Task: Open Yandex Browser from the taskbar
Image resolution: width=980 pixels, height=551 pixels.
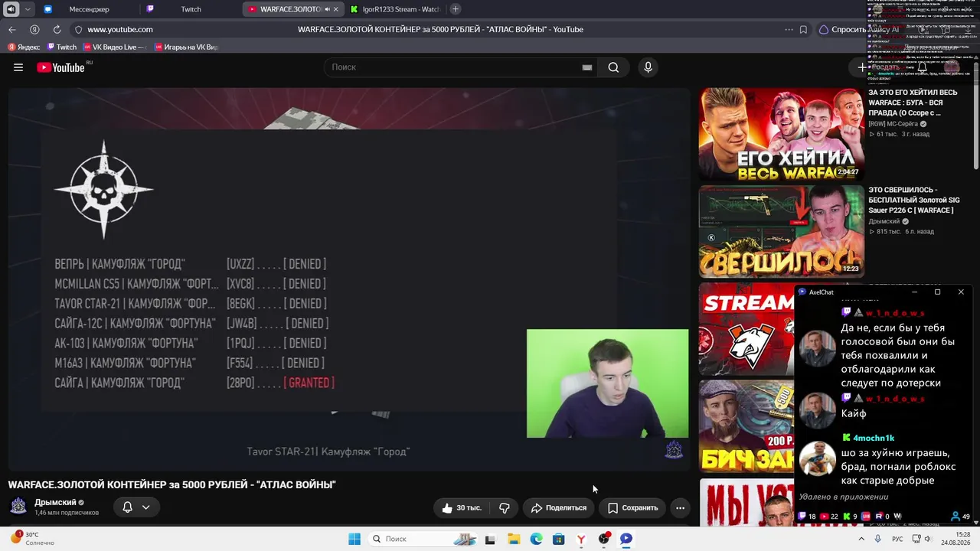Action: (x=581, y=539)
